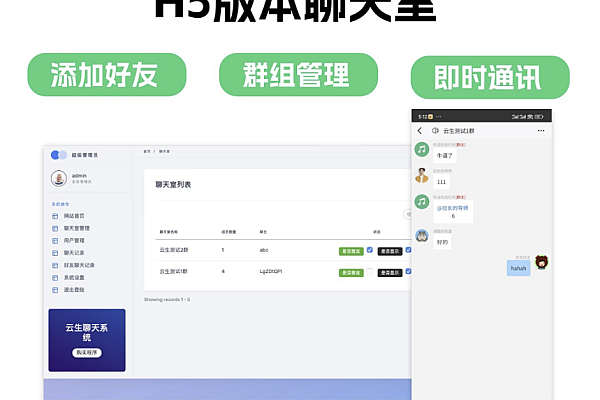The width and height of the screenshot is (600, 400).
Task: Tap the green music avatar above 牛逼了
Action: tap(422, 149)
